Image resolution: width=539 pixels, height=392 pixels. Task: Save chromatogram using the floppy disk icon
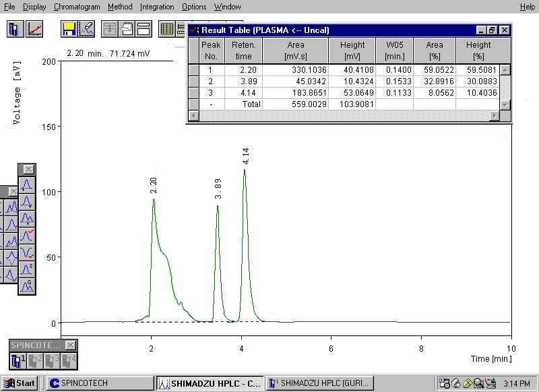coord(69,29)
